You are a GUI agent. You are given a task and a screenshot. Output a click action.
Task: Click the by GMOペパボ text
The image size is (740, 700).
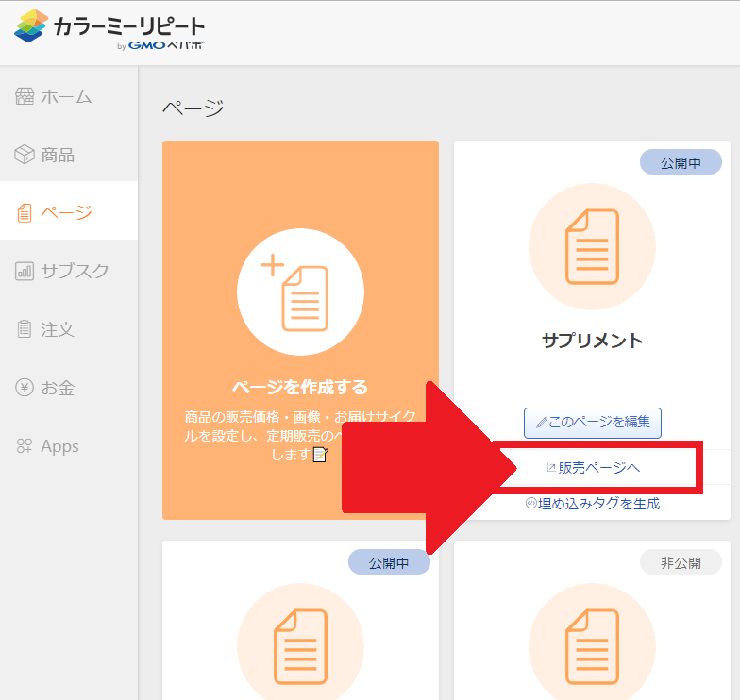tap(160, 45)
